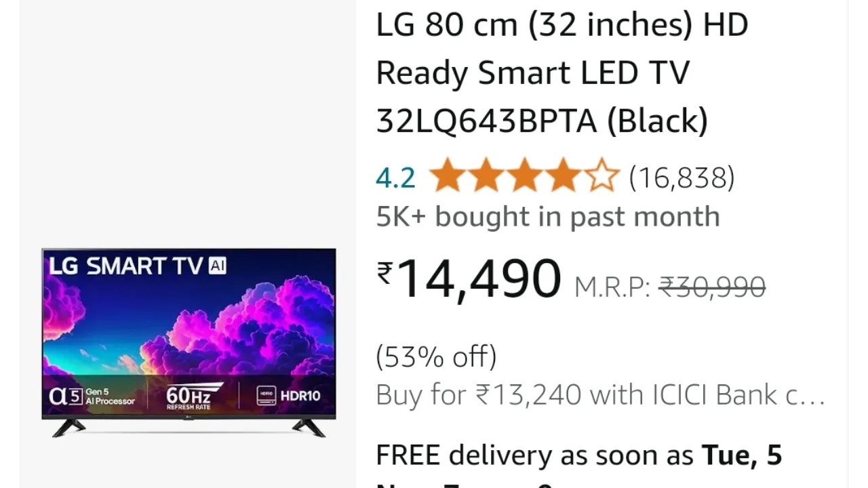This screenshot has height=488, width=868.
Task: Click the ₹14,490 price
Action: click(469, 278)
